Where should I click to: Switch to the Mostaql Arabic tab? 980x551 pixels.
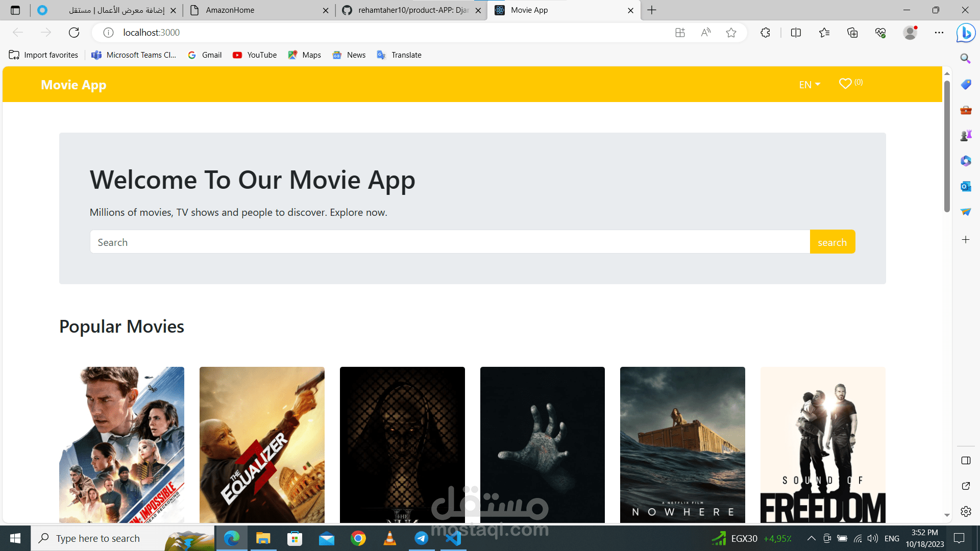[107, 10]
